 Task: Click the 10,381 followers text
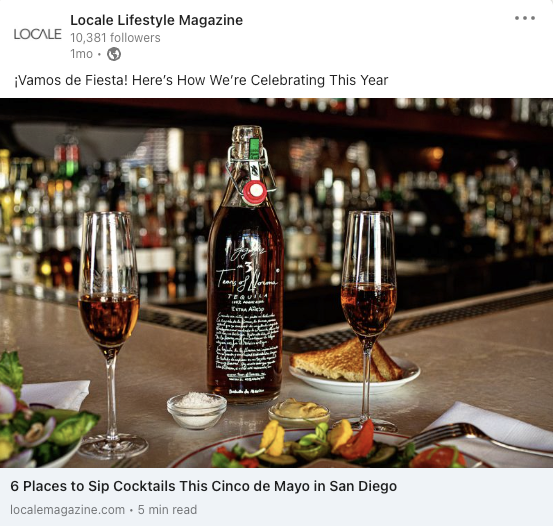click(x=115, y=38)
